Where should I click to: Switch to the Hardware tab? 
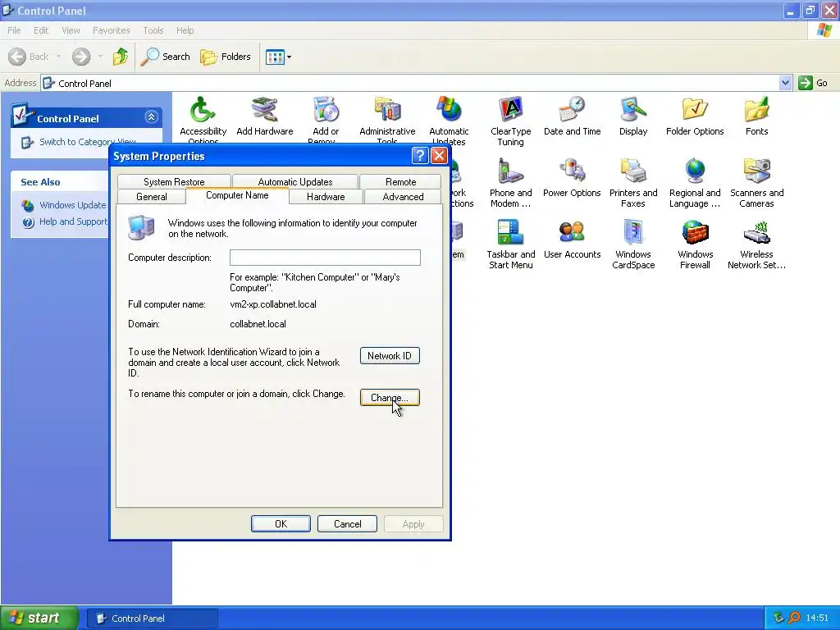click(326, 197)
